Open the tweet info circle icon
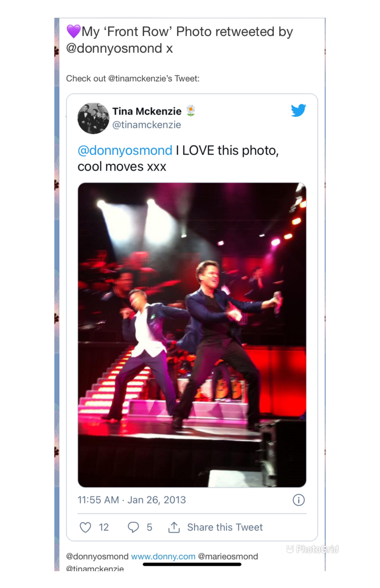 pos(299,500)
